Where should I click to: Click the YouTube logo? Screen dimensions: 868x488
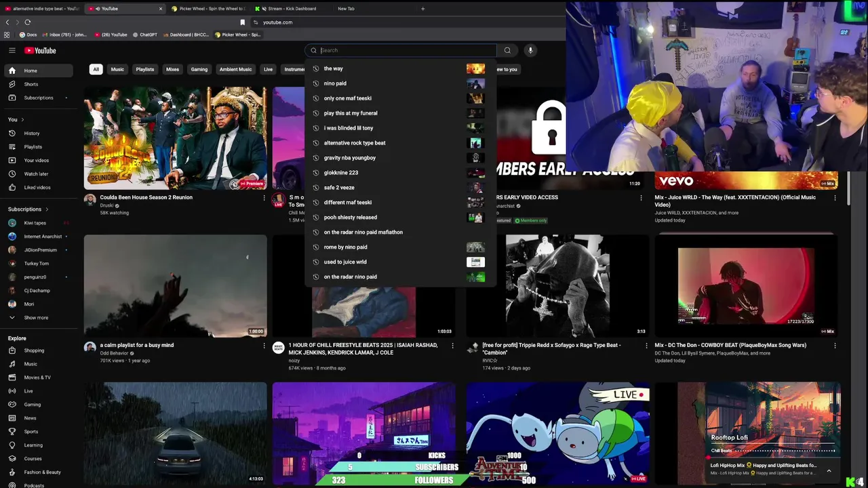click(40, 50)
